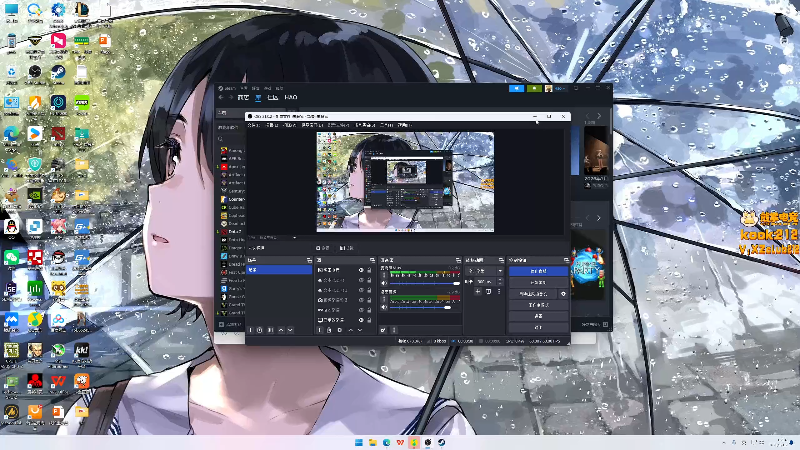
Task: Pop out the Controls dock icon
Action: coord(566,260)
